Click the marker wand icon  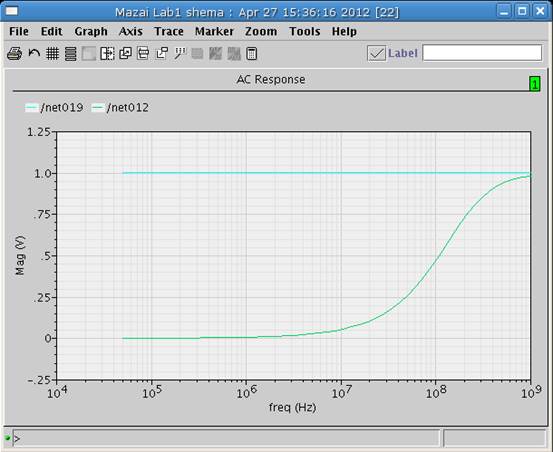tap(180, 54)
